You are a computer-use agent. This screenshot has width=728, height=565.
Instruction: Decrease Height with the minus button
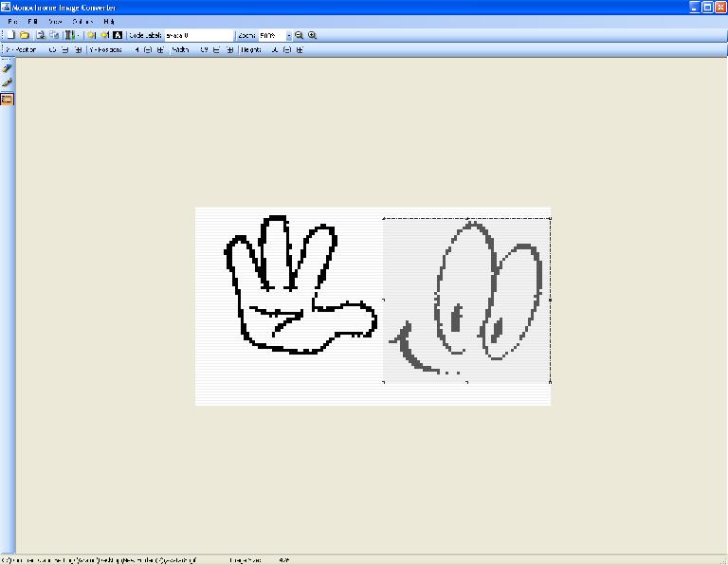point(287,49)
